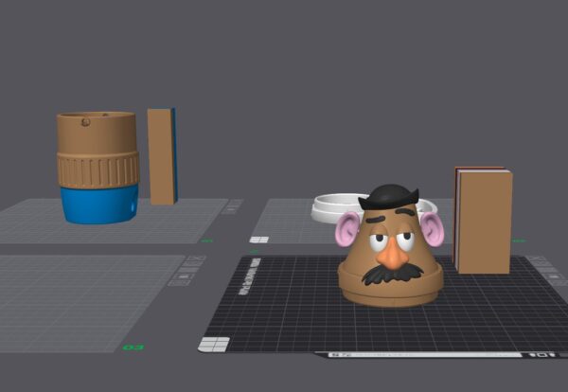
Task: Click the plate name bar on active plate
Action: pos(425,355)
